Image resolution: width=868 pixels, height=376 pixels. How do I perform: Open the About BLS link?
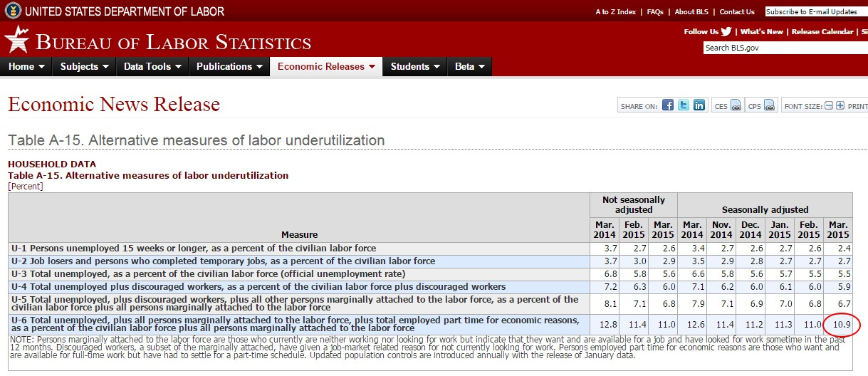tap(692, 11)
